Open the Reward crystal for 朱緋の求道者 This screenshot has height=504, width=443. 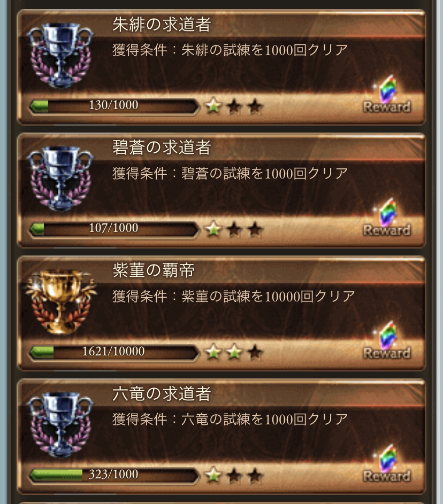point(387,95)
